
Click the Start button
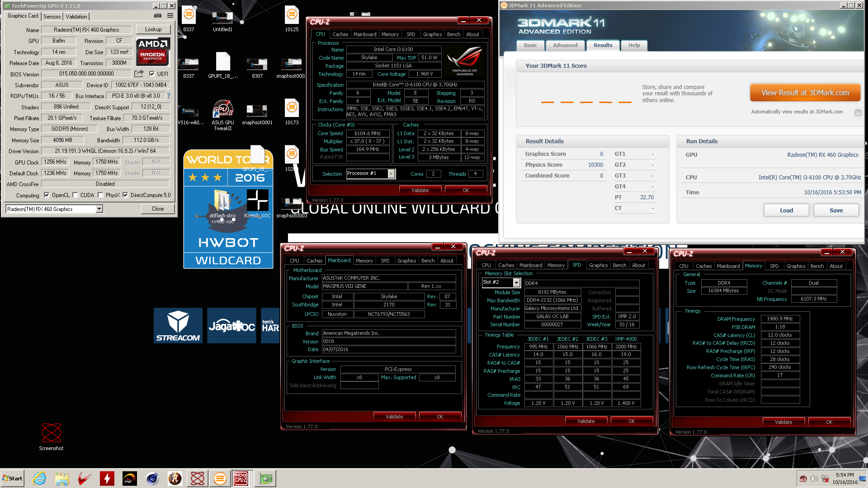click(x=12, y=479)
